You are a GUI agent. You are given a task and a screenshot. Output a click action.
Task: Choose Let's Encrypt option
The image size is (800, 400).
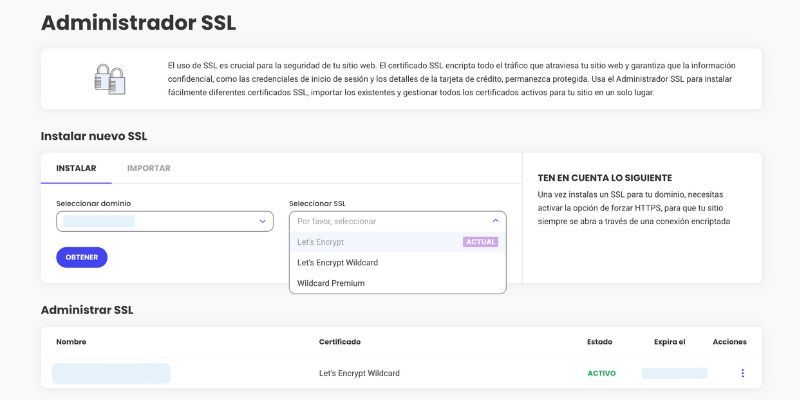pyautogui.click(x=398, y=242)
